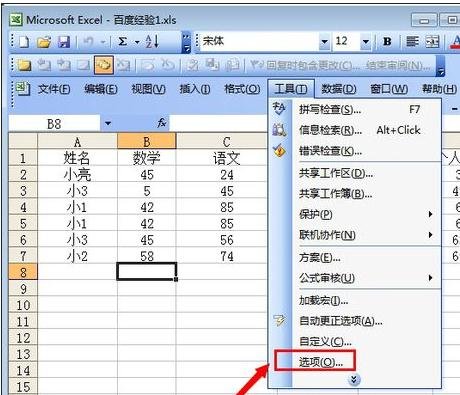Click cell containing 24
The image size is (460, 395).
[222, 174]
